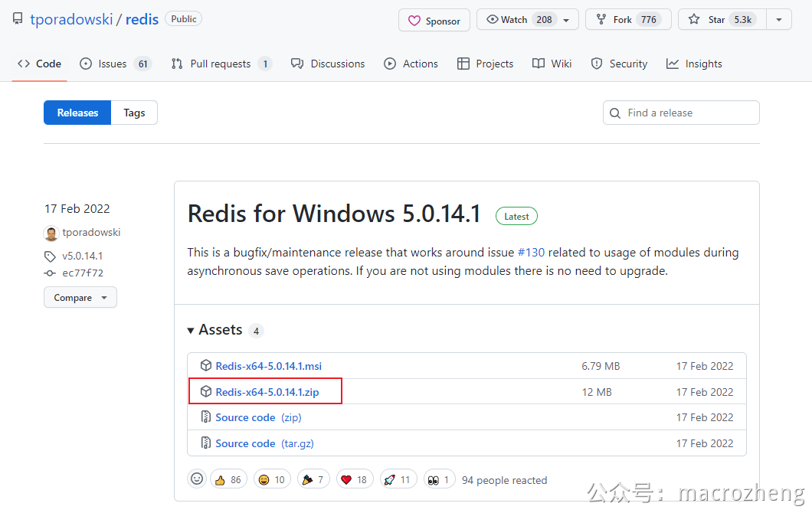The image size is (812, 513).
Task: Open the Star lists dropdown arrow
Action: tap(779, 20)
